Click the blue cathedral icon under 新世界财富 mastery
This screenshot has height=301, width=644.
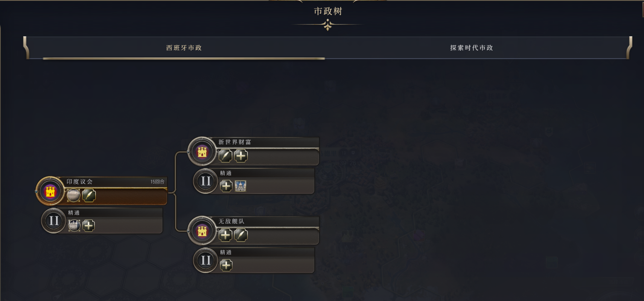click(241, 186)
